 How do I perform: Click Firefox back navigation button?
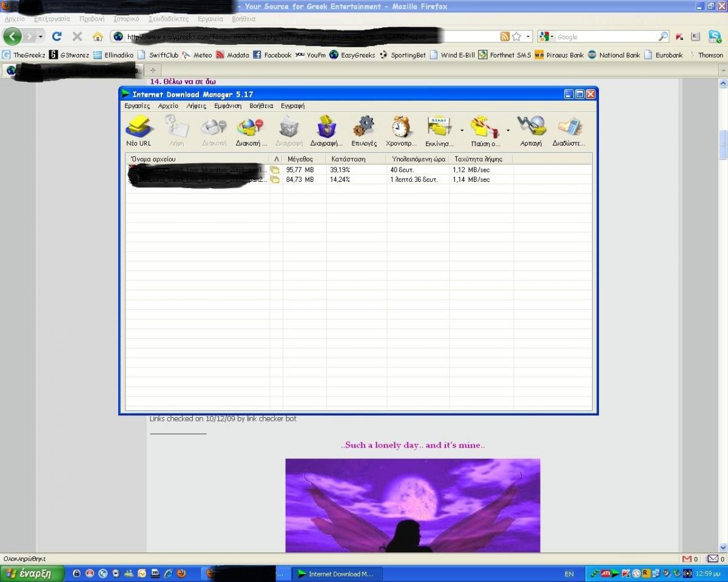12,36
